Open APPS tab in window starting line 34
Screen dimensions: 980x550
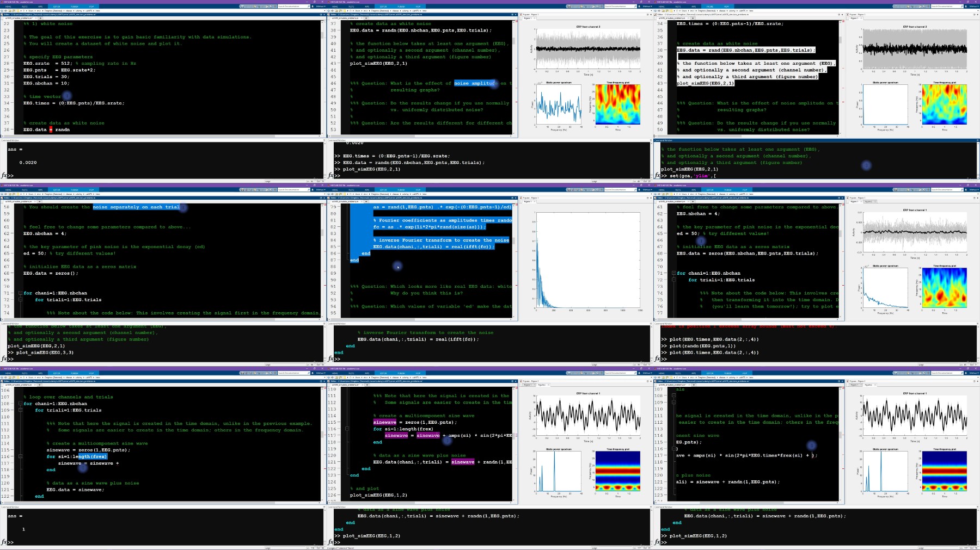click(694, 7)
